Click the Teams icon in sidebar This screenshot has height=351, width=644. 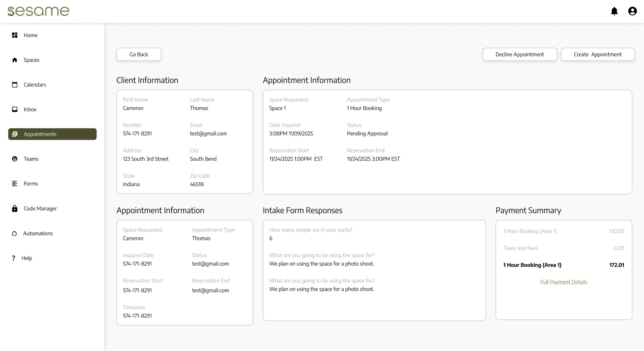(15, 159)
